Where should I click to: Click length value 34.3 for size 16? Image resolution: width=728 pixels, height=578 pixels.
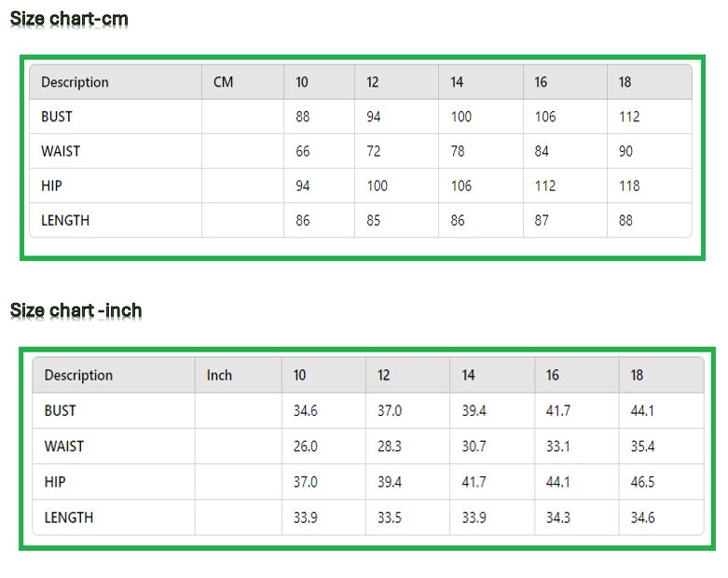tap(557, 517)
